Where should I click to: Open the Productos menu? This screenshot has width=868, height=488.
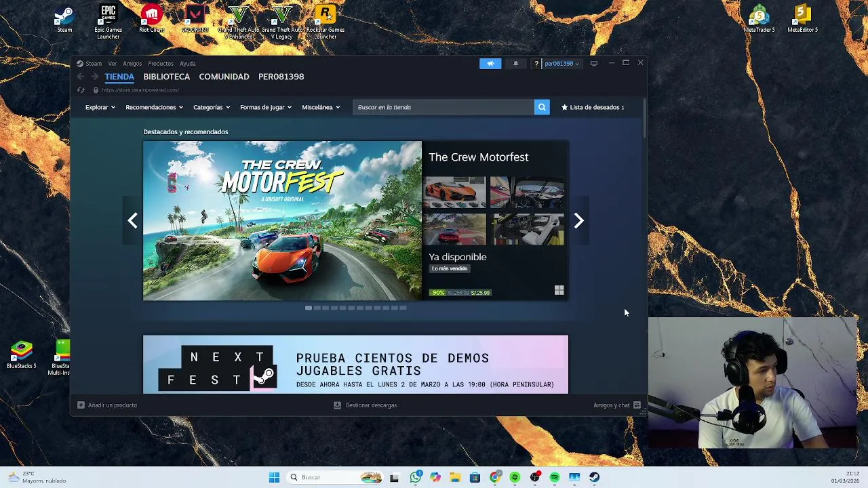click(x=161, y=64)
